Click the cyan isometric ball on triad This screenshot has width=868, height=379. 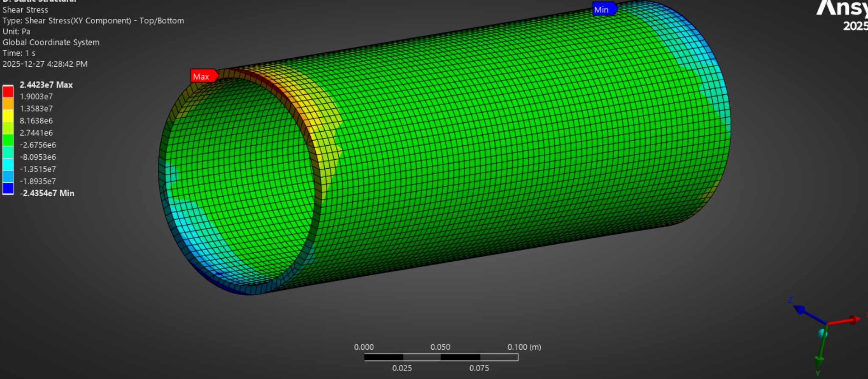coord(823,334)
